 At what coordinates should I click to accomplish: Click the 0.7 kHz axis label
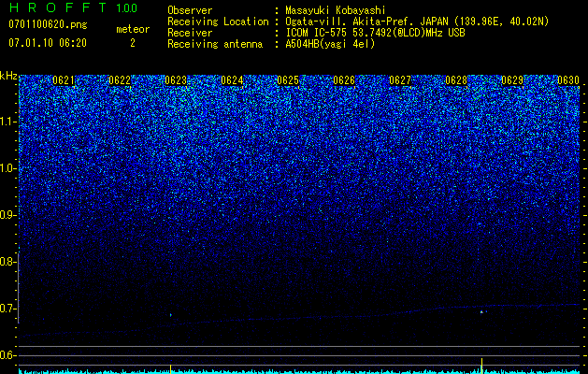tap(8, 309)
